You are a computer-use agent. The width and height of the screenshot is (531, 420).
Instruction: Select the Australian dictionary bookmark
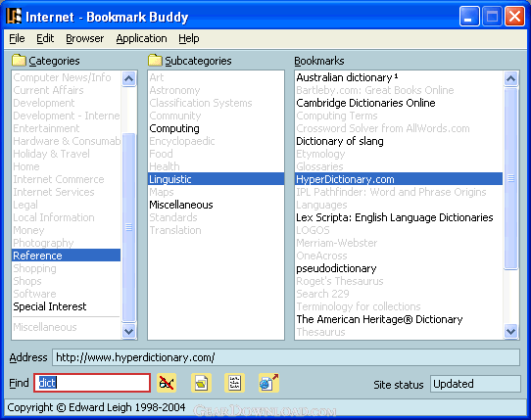pyautogui.click(x=399, y=77)
